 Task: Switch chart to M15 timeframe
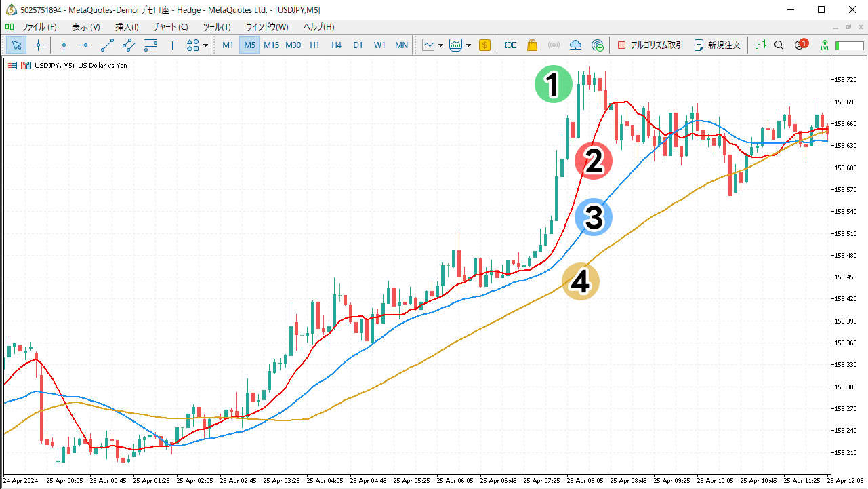(272, 45)
